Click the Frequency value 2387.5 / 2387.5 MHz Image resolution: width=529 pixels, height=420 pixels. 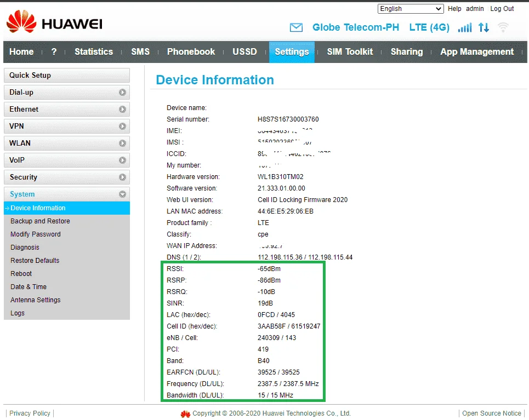[288, 384]
